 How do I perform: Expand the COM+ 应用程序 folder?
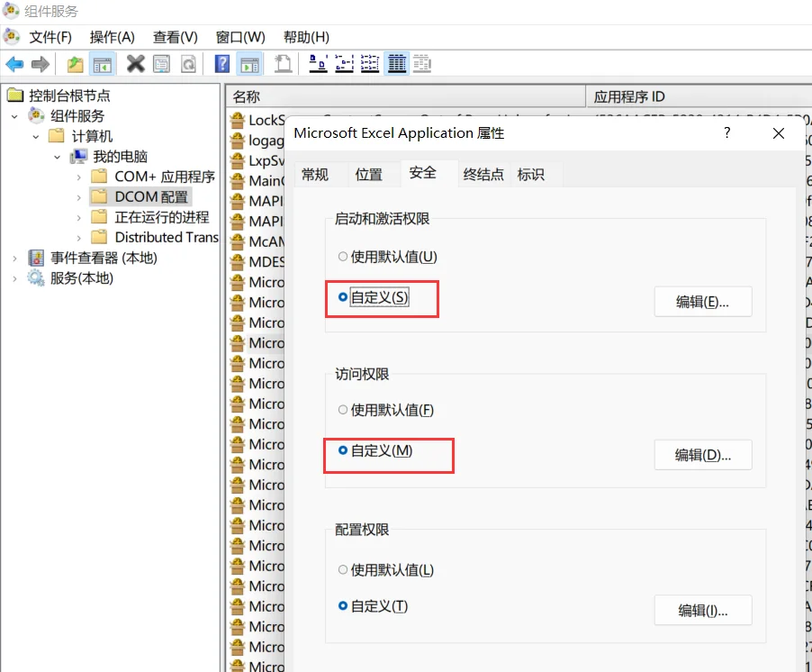point(78,177)
